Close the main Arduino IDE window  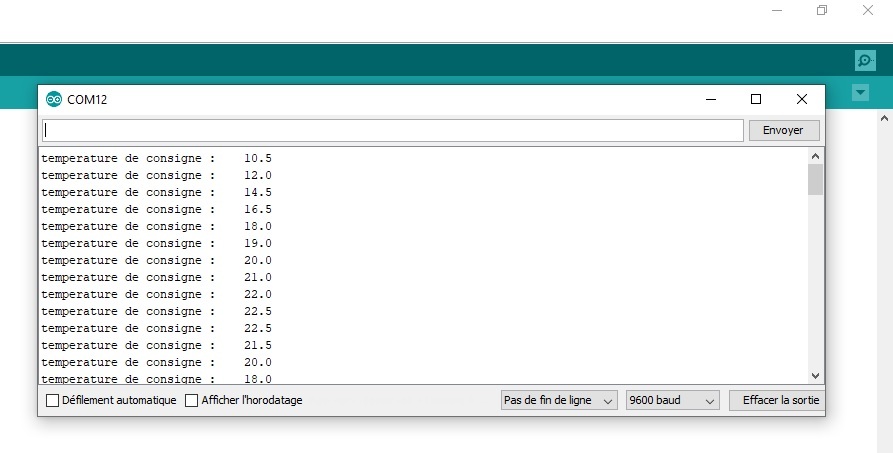(x=867, y=11)
